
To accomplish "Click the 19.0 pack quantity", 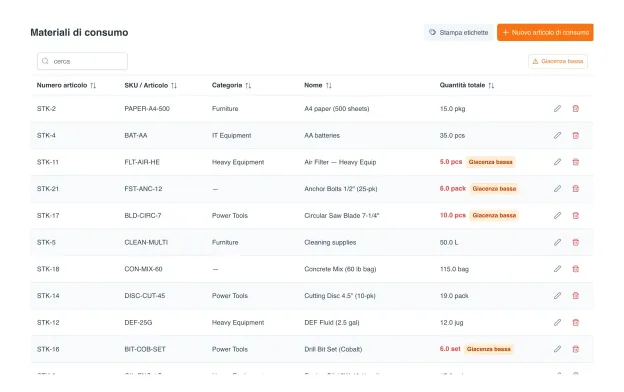I will coord(454,296).
